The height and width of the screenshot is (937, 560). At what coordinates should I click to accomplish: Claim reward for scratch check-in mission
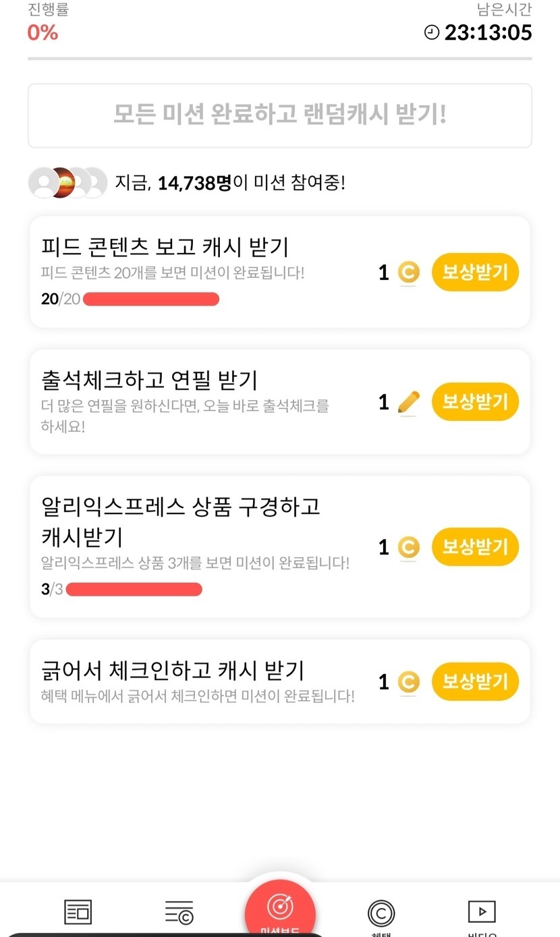tap(475, 681)
